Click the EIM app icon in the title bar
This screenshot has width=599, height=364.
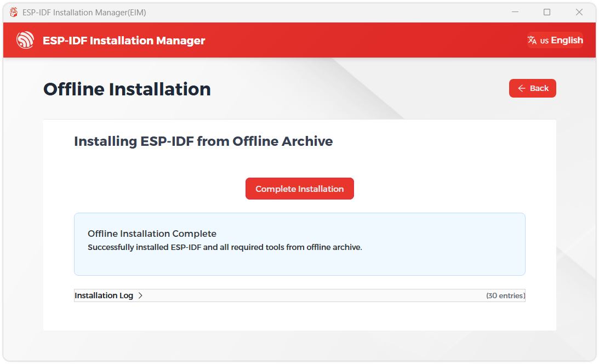(13, 12)
